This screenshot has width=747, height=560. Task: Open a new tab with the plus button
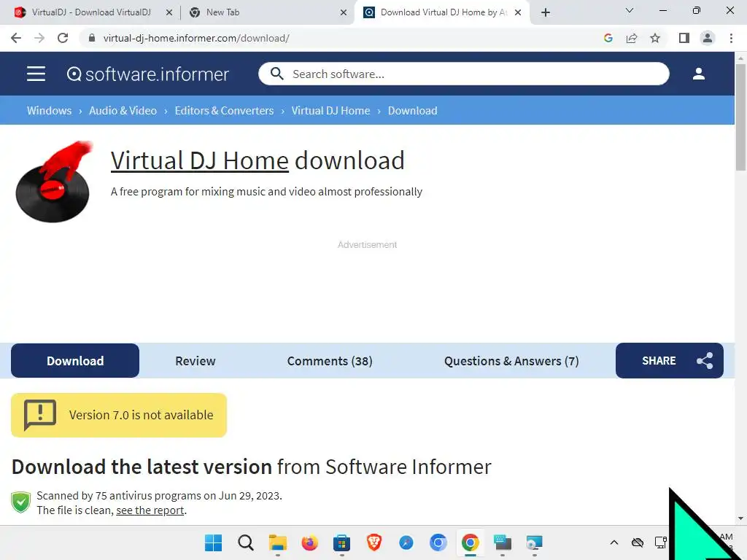coord(546,12)
